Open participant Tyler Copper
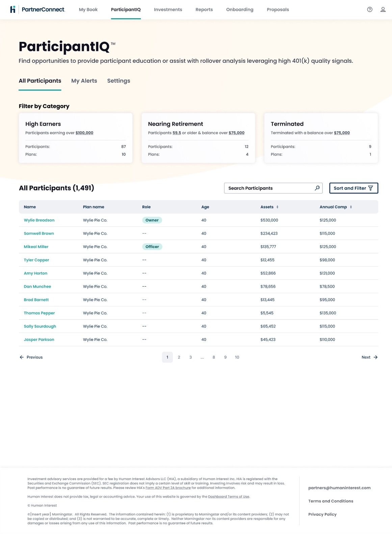This screenshot has width=392, height=534. pos(36,260)
